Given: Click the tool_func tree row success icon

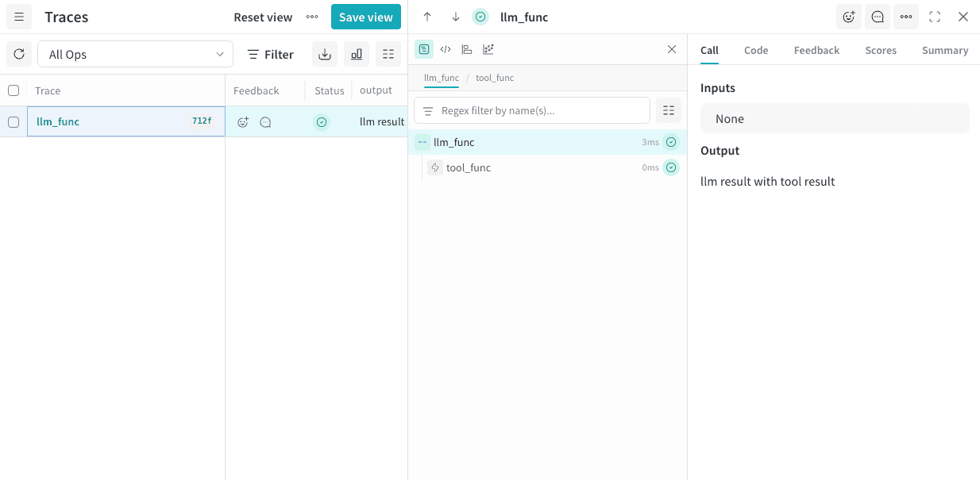Looking at the screenshot, I should [x=672, y=167].
